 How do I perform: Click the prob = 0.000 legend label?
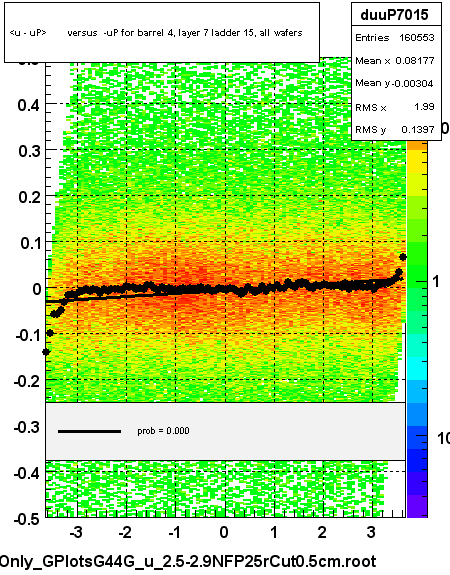[x=163, y=431]
